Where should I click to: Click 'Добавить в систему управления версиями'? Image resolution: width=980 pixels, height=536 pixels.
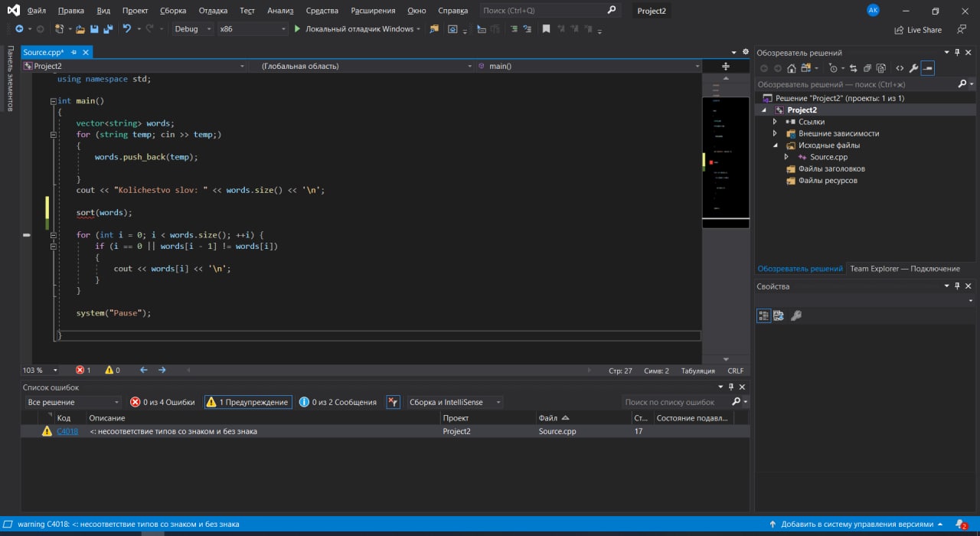point(857,525)
